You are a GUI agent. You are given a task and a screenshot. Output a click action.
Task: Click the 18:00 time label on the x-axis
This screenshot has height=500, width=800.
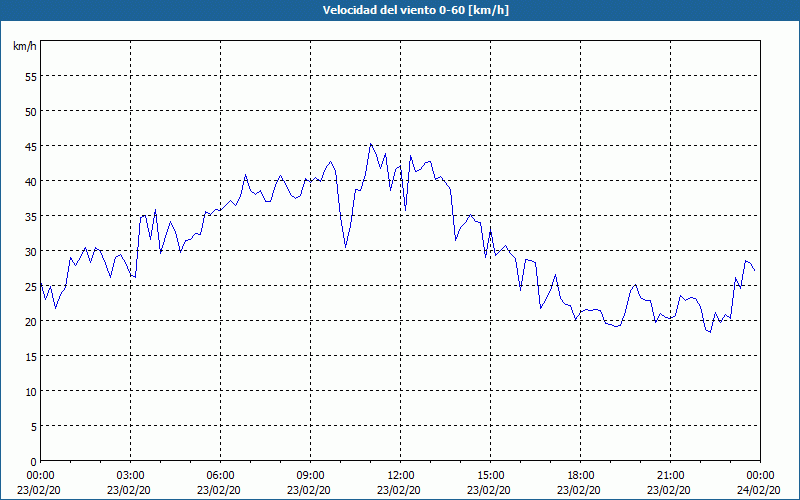point(581,476)
